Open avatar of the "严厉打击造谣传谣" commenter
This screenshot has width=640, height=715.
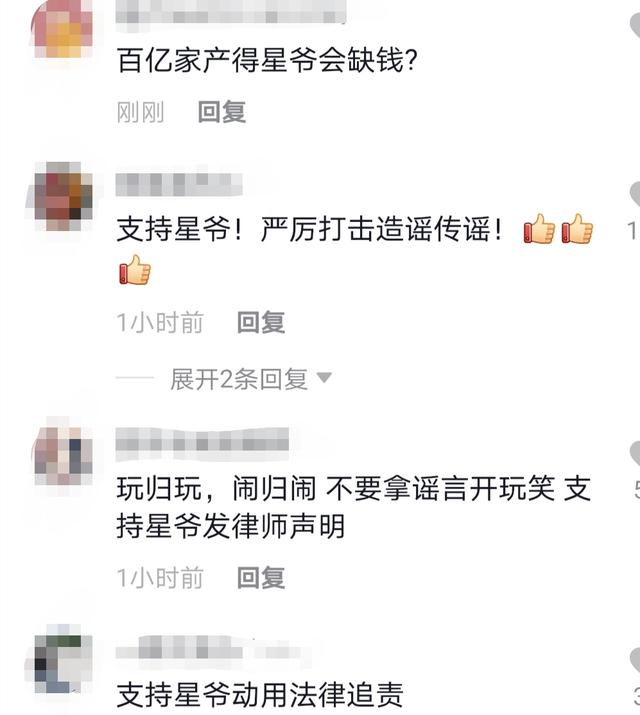coord(63,197)
